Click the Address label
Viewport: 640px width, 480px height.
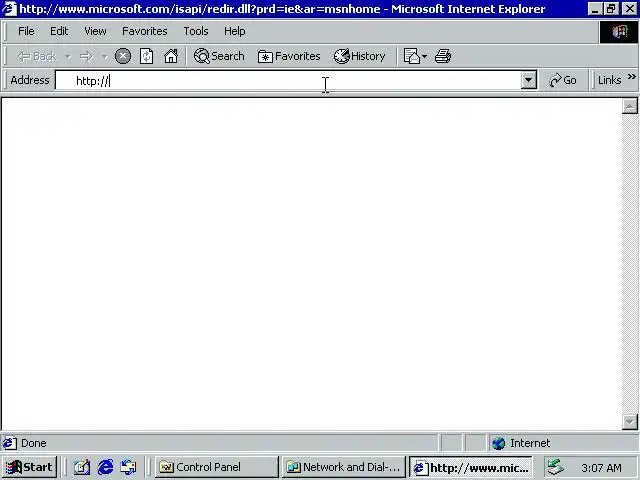(30, 80)
